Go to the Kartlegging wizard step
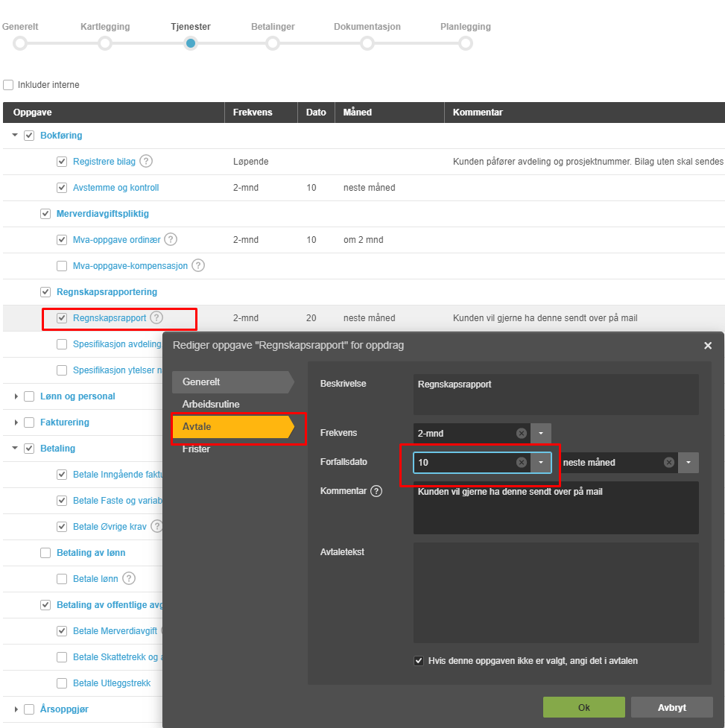 (105, 27)
